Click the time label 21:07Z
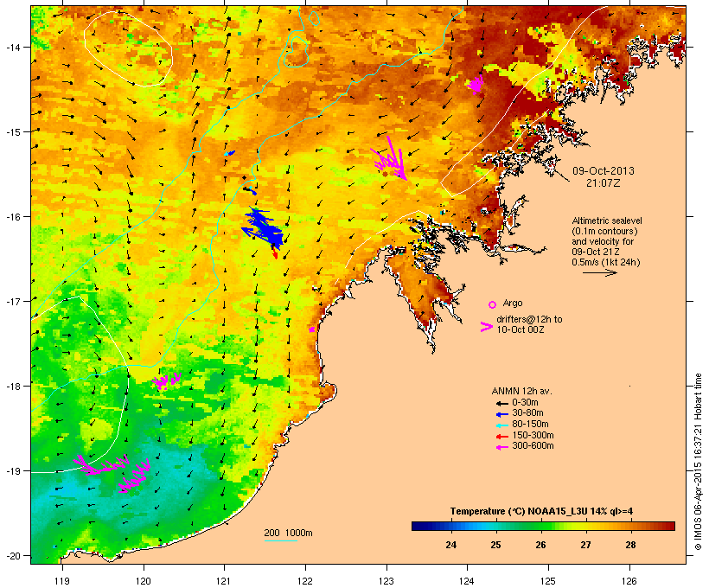 pos(604,182)
